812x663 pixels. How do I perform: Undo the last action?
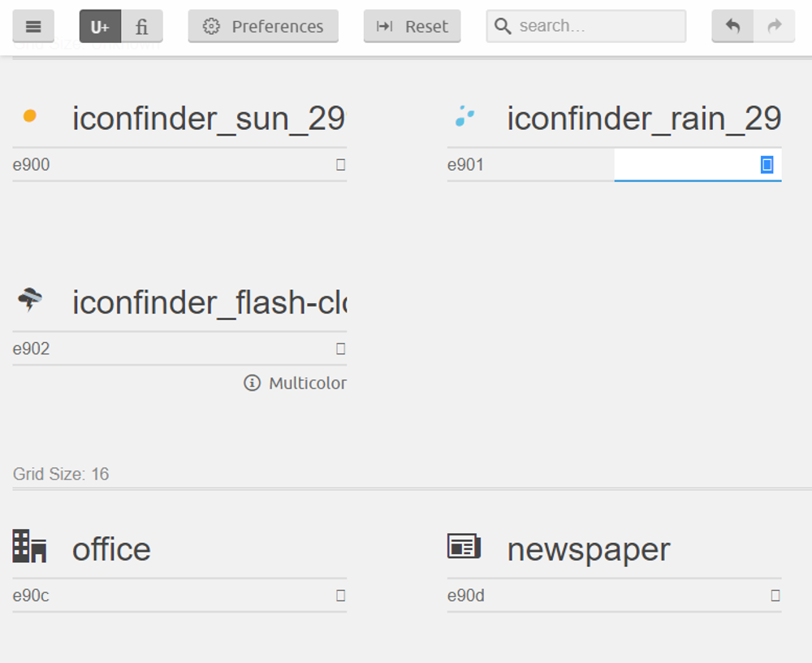pyautogui.click(x=732, y=26)
